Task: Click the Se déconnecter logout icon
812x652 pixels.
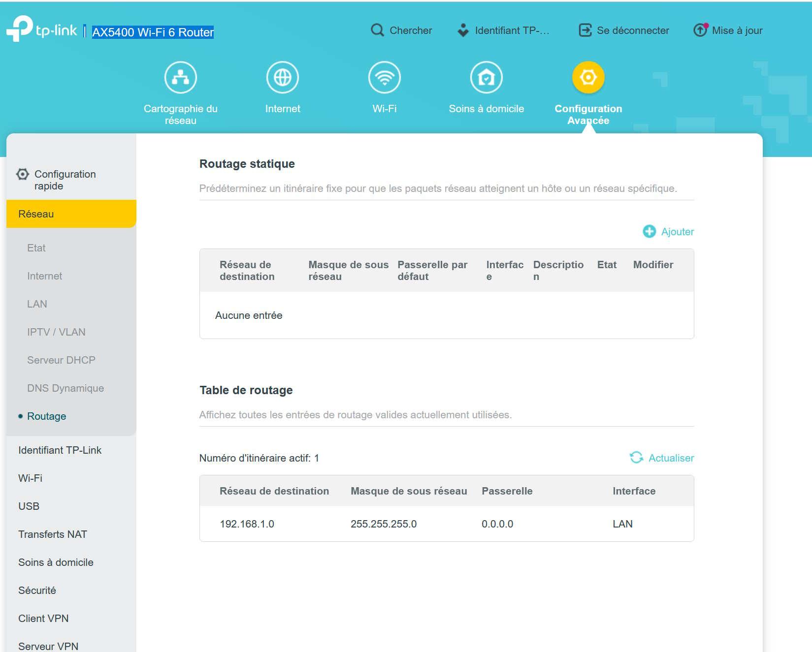Action: click(x=585, y=31)
